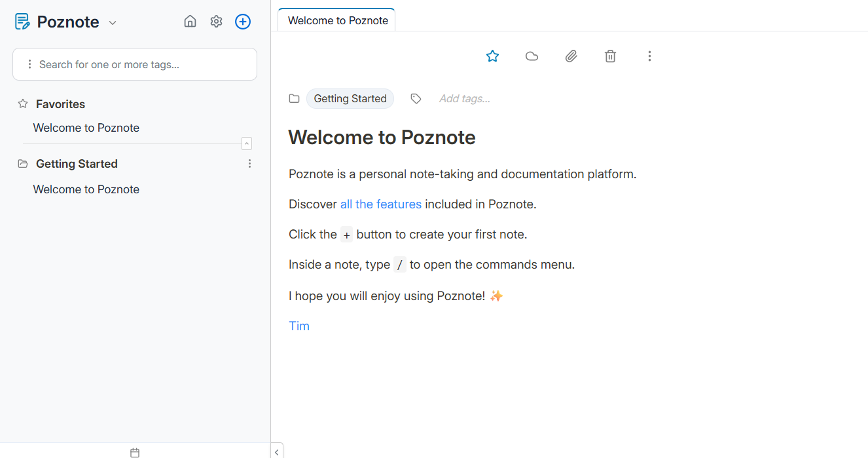
Task: Expand the Poznote workspace dropdown chevron
Action: [113, 23]
